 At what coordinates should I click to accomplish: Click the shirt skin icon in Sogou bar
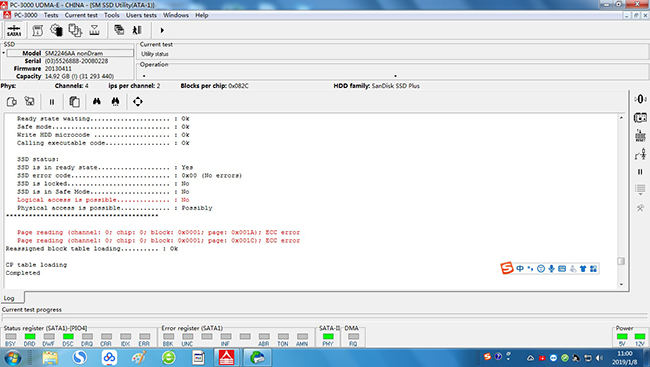[x=583, y=269]
